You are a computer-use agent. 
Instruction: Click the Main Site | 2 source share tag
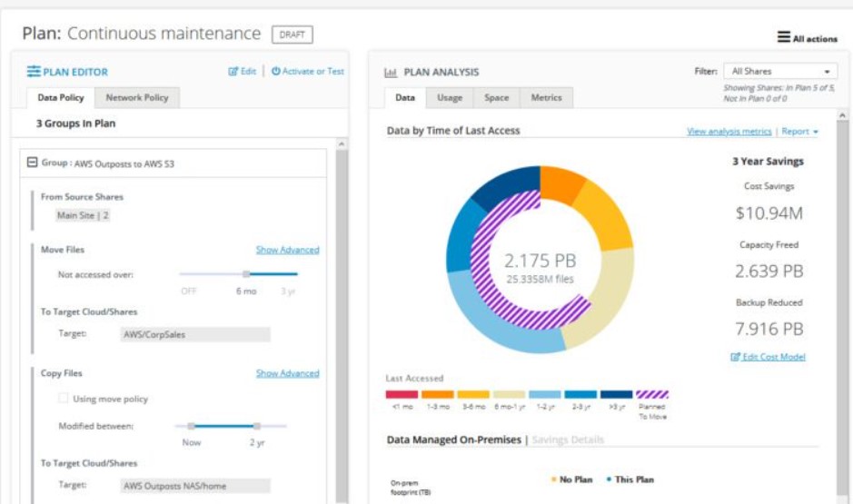(83, 215)
